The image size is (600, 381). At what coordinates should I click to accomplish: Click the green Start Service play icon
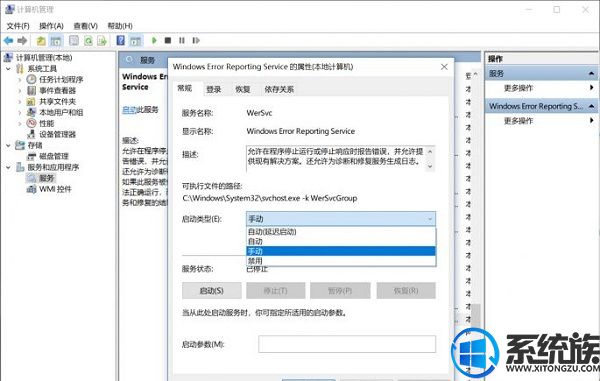click(x=154, y=40)
